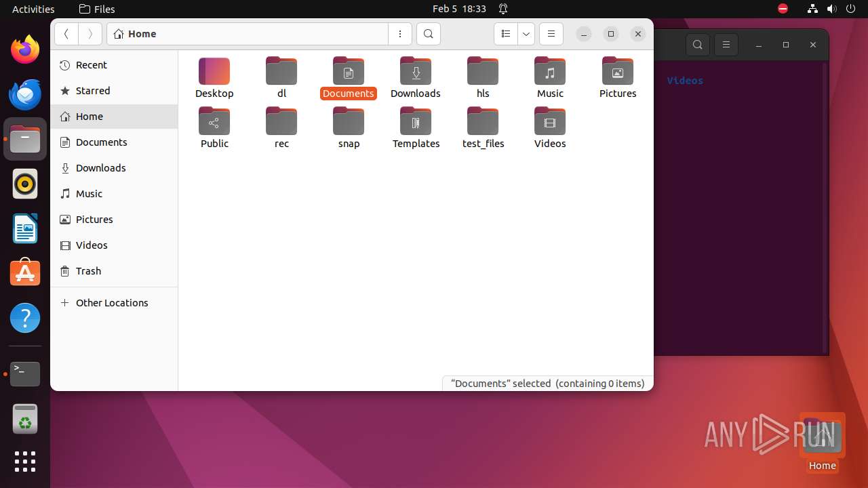Viewport: 868px width, 488px height.
Task: Click the search button in the Terminal window
Action: click(698, 45)
